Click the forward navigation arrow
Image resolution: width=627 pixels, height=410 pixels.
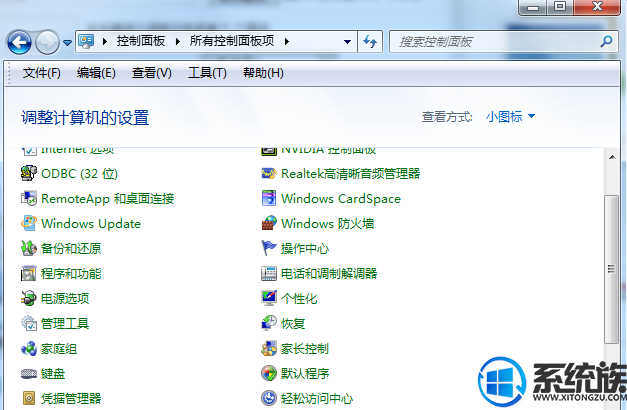47,42
